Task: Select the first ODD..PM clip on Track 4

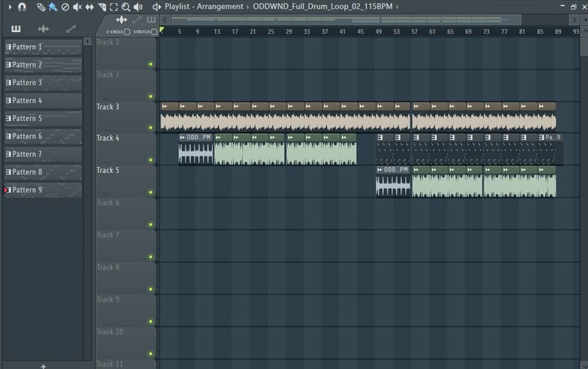Action: (x=196, y=149)
